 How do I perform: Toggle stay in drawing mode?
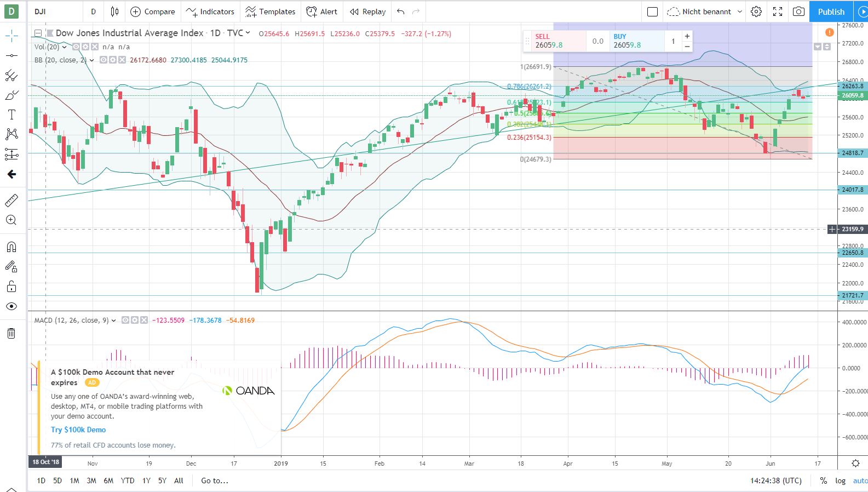[x=12, y=267]
